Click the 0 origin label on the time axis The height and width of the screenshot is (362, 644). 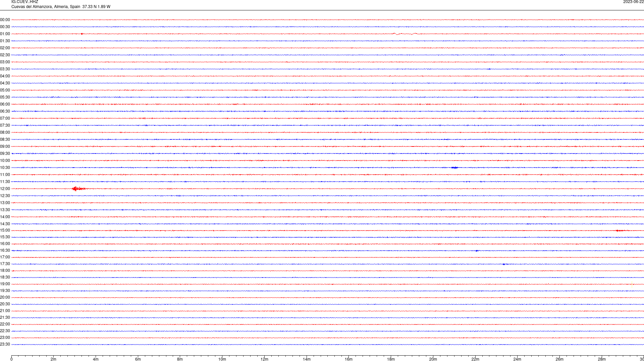point(11,359)
